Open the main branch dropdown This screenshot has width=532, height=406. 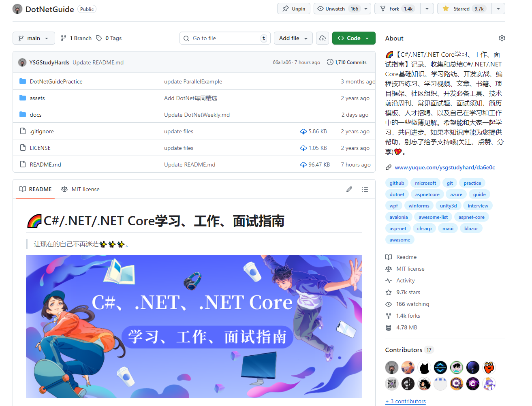tap(34, 38)
